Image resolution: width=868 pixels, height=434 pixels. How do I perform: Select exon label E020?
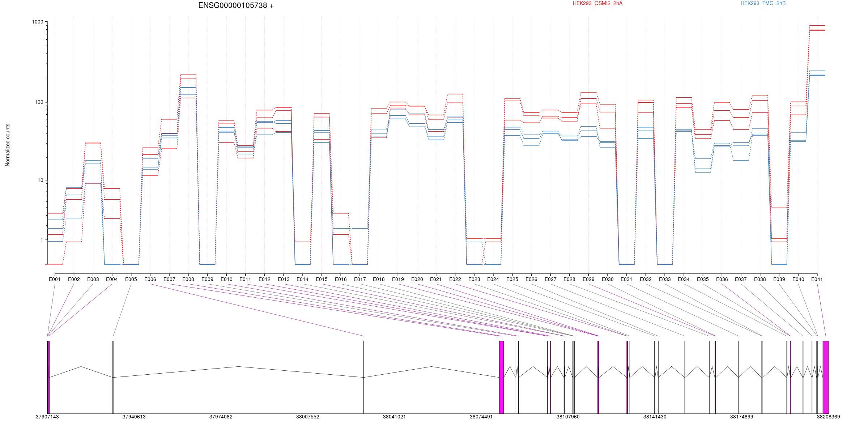coord(417,279)
